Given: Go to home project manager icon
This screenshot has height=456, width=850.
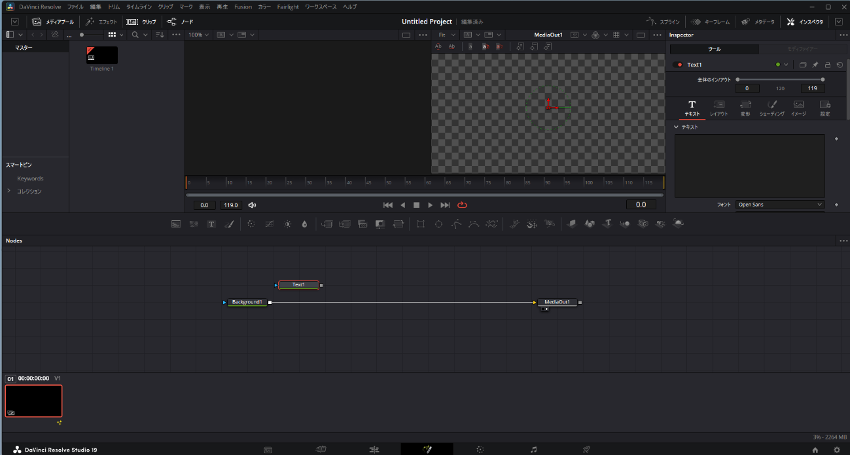Looking at the screenshot, I should pos(815,449).
